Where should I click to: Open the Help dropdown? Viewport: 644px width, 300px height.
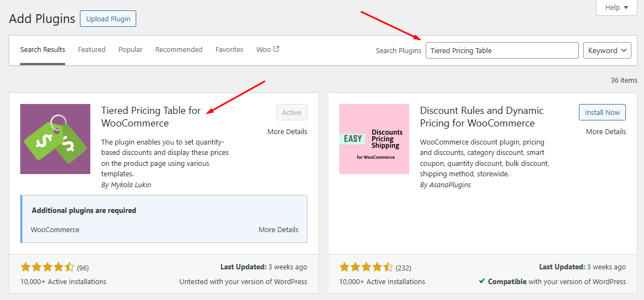[617, 8]
